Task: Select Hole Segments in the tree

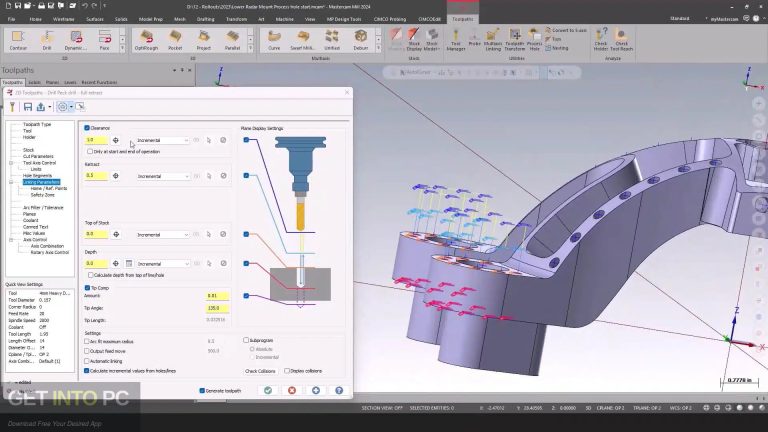Action: click(x=37, y=175)
